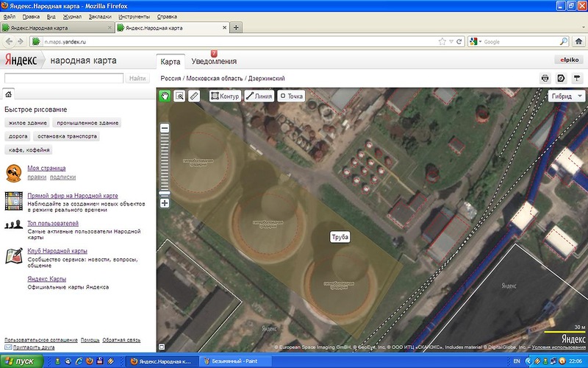This screenshot has height=368, width=588.
Task: Open the Гибрид map type dropdown
Action: (566, 96)
